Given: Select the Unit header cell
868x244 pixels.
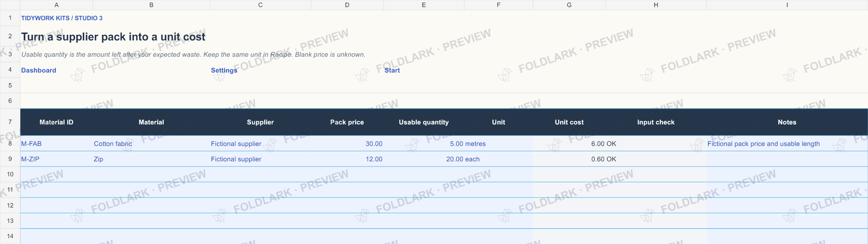Looking at the screenshot, I should 499,122.
